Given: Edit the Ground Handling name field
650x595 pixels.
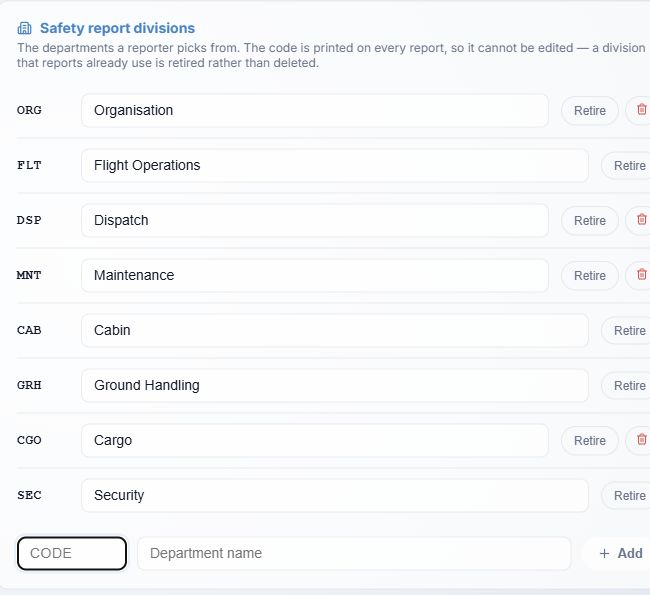Looking at the screenshot, I should click(335, 386).
